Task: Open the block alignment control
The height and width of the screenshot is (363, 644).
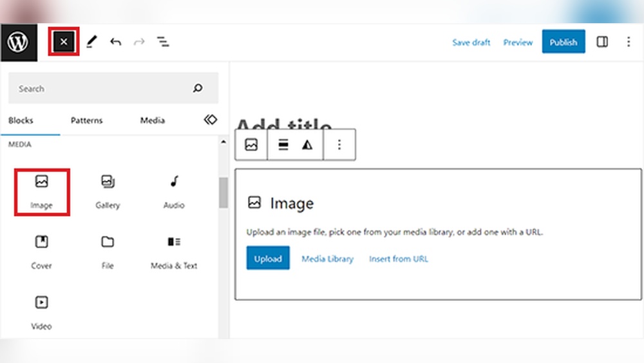Action: tap(283, 144)
